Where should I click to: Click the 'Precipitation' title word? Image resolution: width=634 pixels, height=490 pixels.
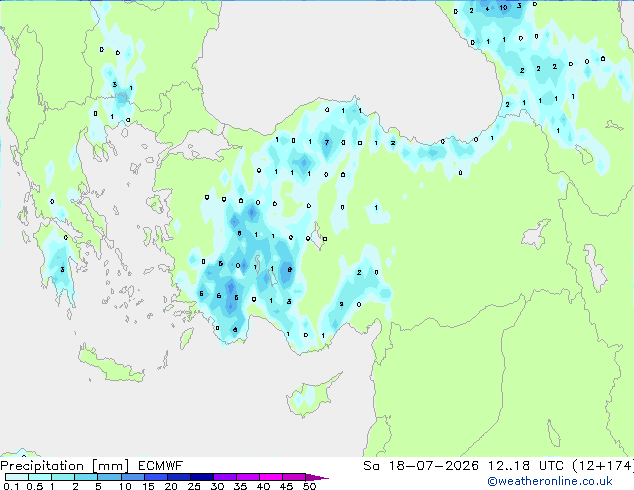(42, 466)
